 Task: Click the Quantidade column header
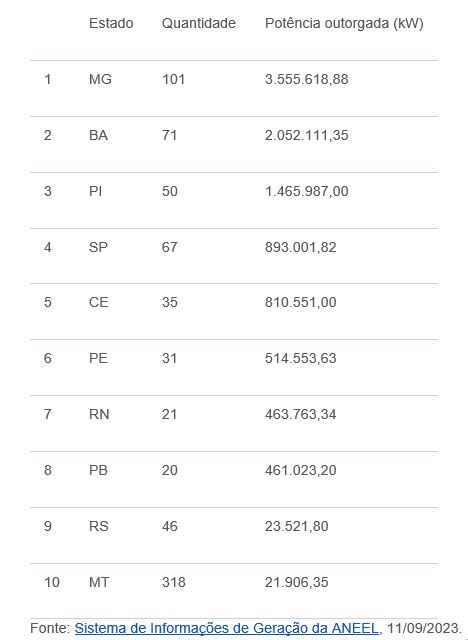click(199, 23)
